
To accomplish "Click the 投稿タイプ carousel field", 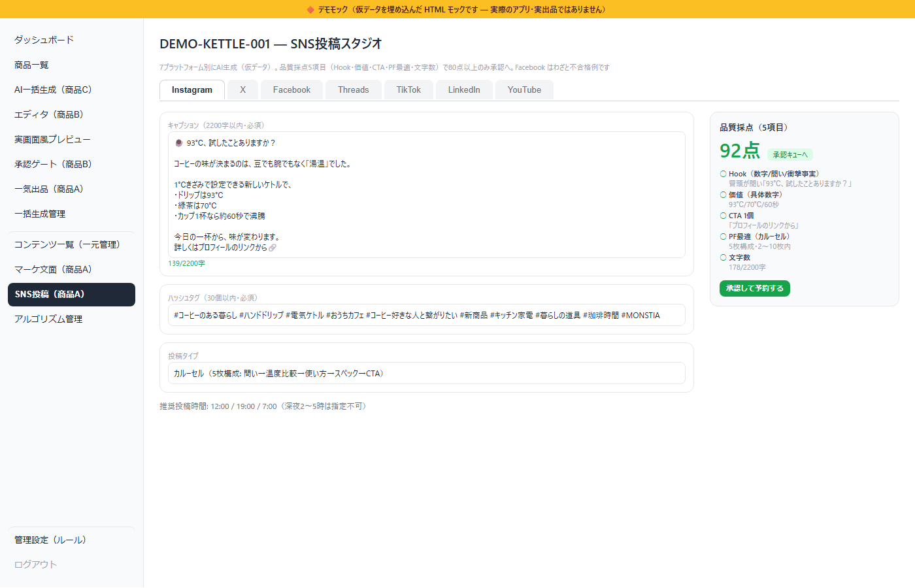I will [427, 373].
